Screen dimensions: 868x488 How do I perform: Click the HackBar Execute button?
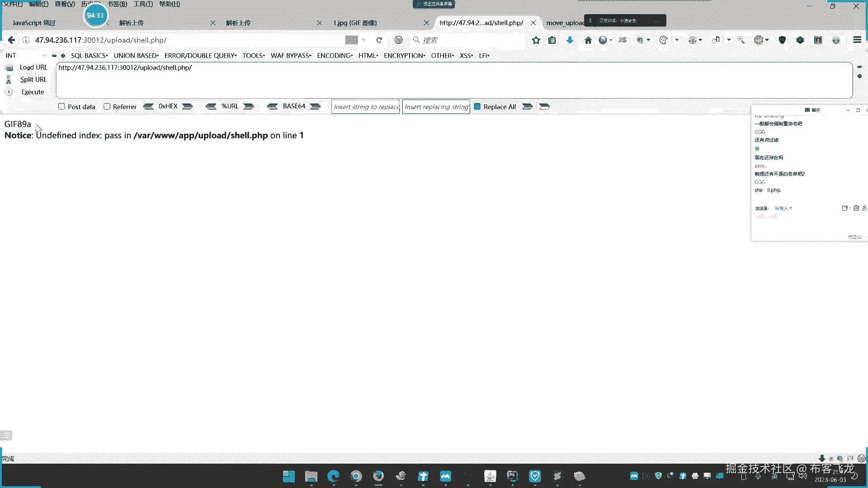tap(33, 92)
